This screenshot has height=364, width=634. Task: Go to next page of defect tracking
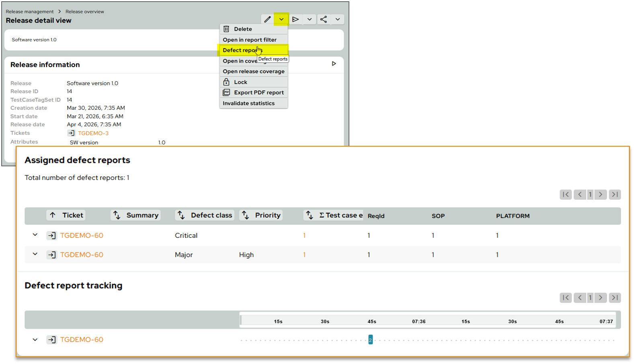click(x=601, y=298)
